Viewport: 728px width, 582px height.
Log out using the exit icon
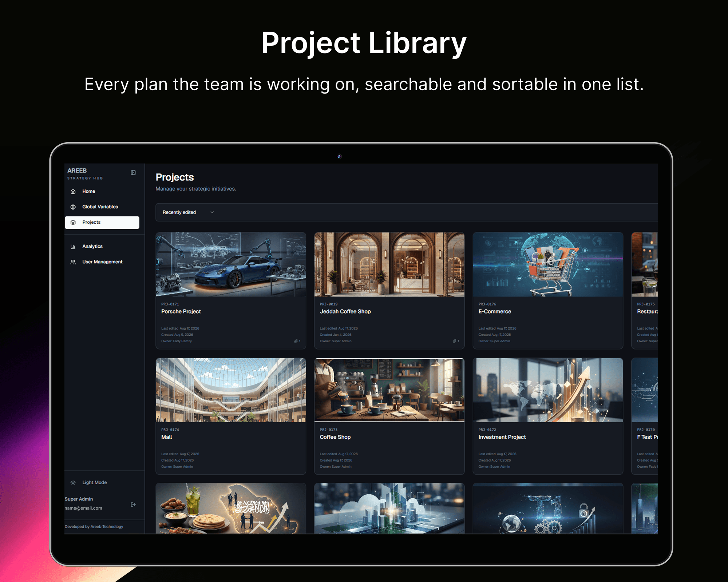133,505
